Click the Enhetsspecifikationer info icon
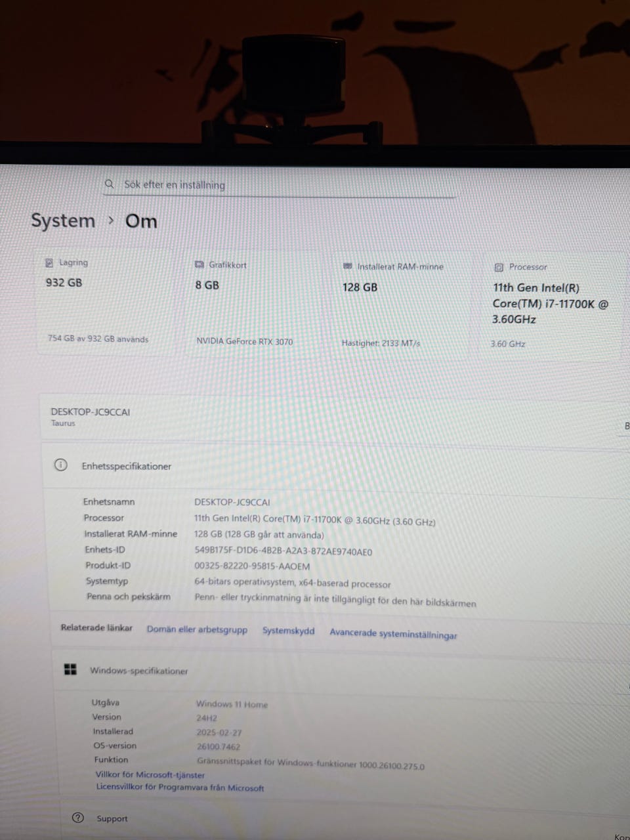Viewport: 630px width, 840px height. 60,465
